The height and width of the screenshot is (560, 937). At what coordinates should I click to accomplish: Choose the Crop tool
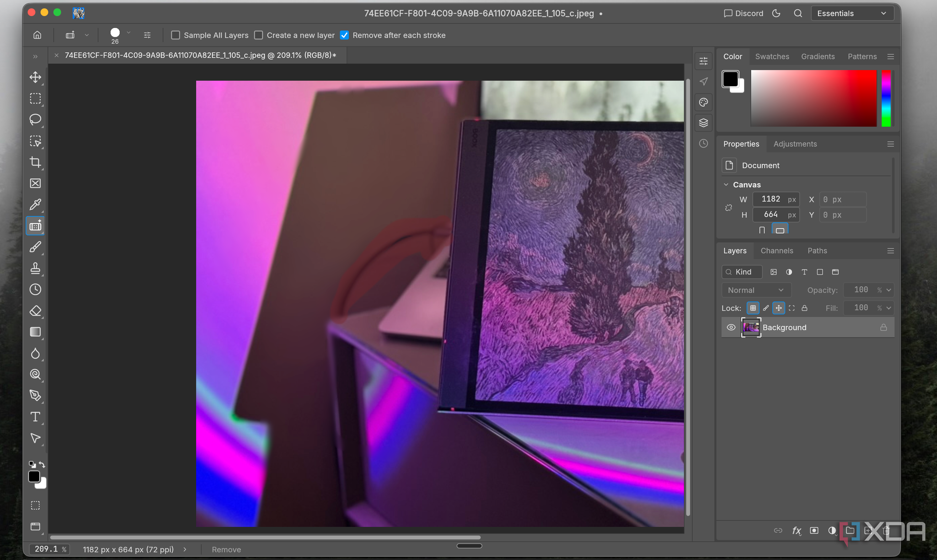coord(35,162)
